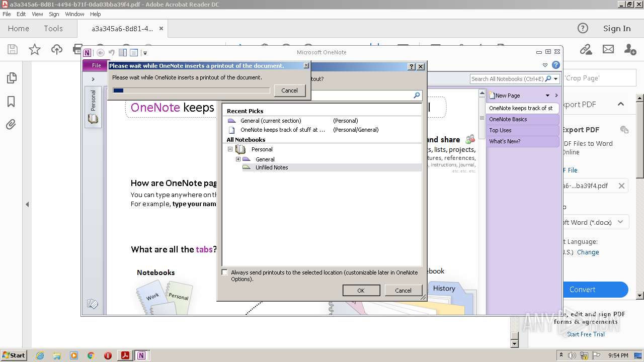Click Cancel in printout progress dialog
Viewport: 644px width, 362px height.
coord(289,90)
